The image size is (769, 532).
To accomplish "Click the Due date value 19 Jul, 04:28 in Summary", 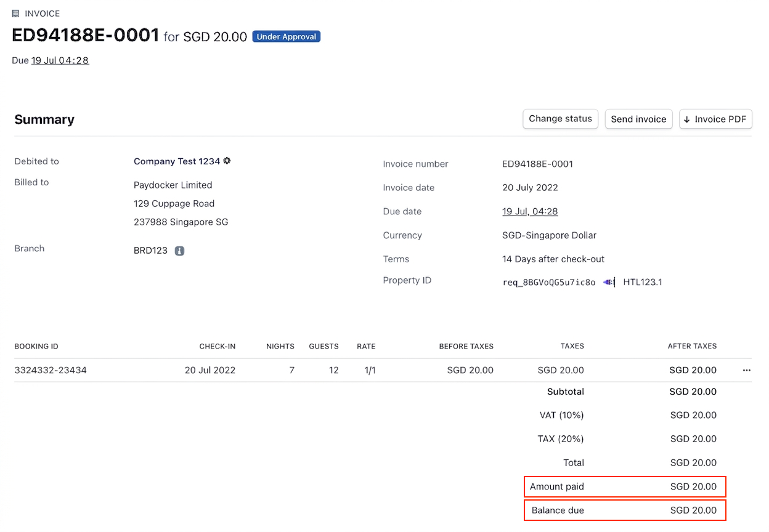I will pos(530,211).
